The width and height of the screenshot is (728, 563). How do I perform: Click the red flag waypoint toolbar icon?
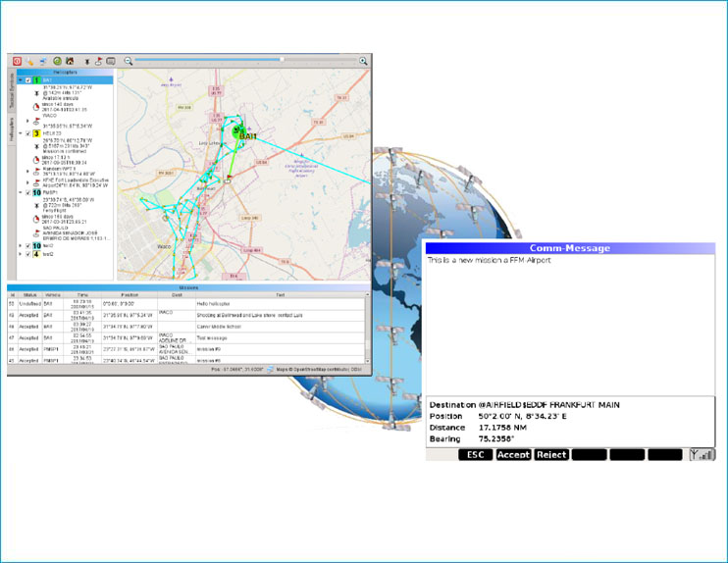(99, 61)
